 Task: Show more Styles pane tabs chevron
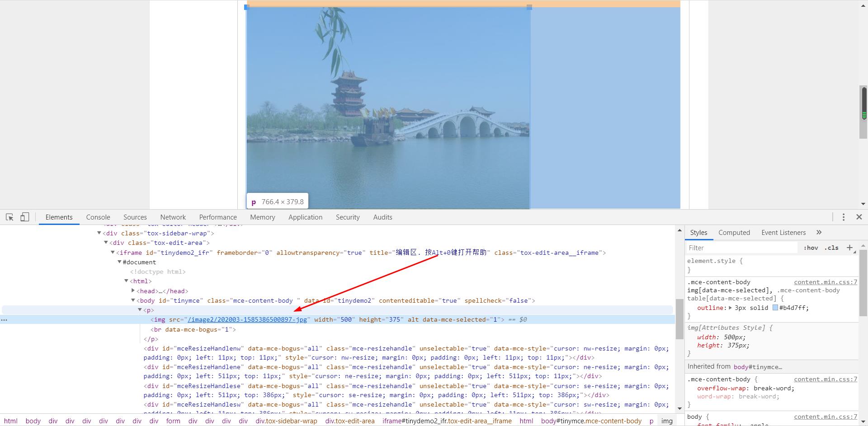[x=819, y=232]
